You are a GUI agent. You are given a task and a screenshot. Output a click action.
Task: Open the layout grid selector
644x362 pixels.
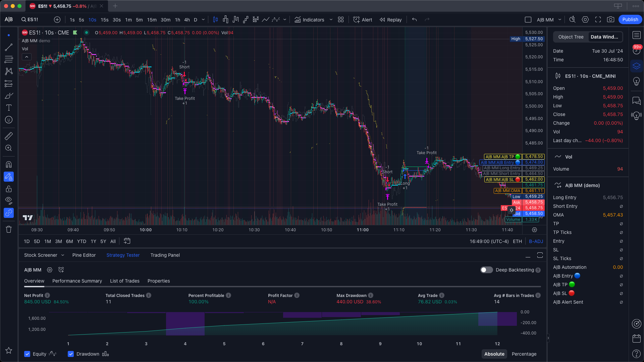tap(341, 20)
